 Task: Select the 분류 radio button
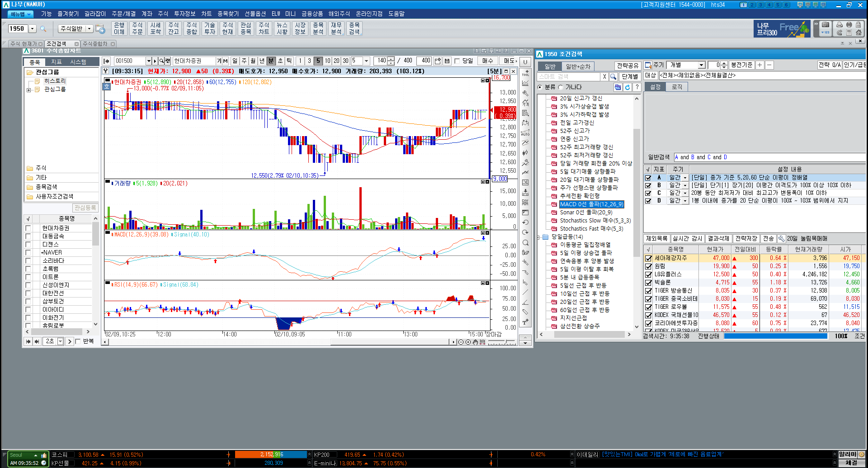[x=540, y=87]
